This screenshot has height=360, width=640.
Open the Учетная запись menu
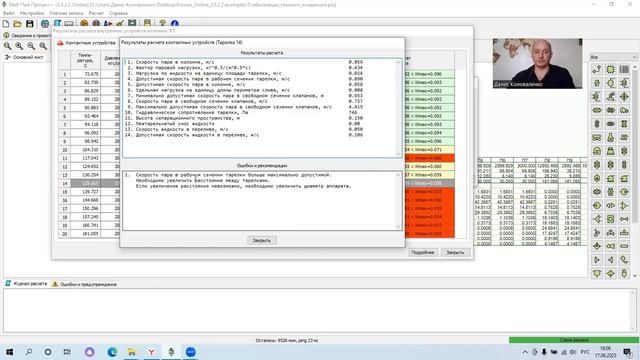pos(66,13)
